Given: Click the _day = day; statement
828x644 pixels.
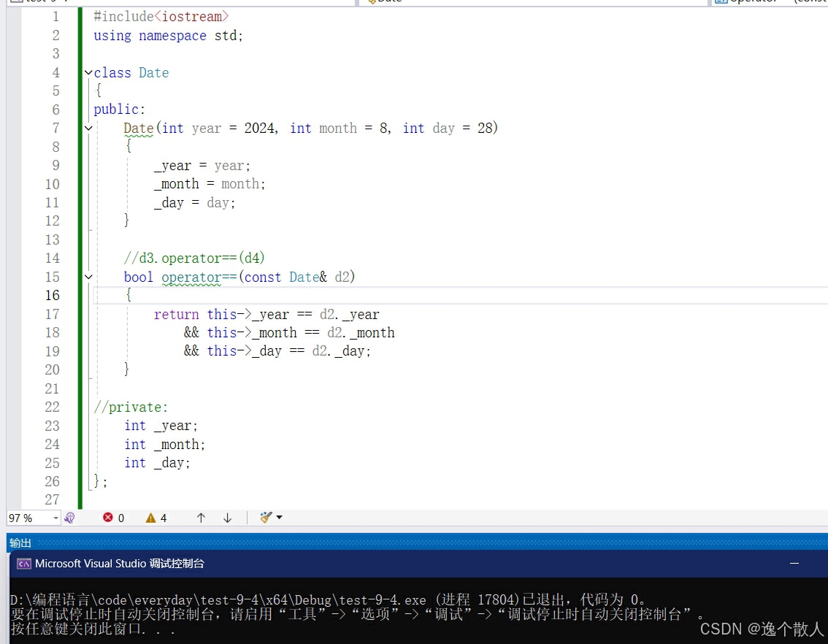Looking at the screenshot, I should click(x=195, y=203).
